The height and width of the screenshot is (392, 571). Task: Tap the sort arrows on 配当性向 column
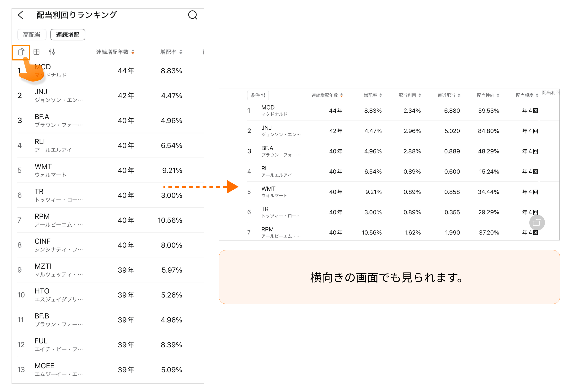tap(498, 95)
